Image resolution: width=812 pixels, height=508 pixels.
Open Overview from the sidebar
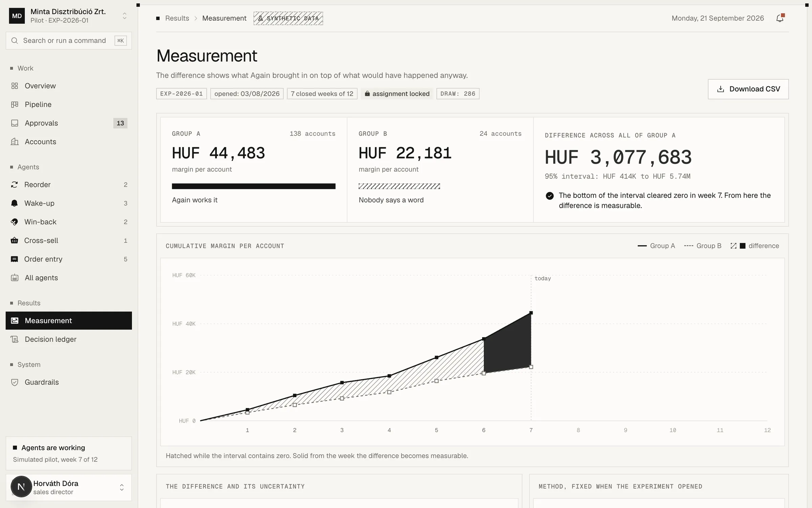(69, 86)
